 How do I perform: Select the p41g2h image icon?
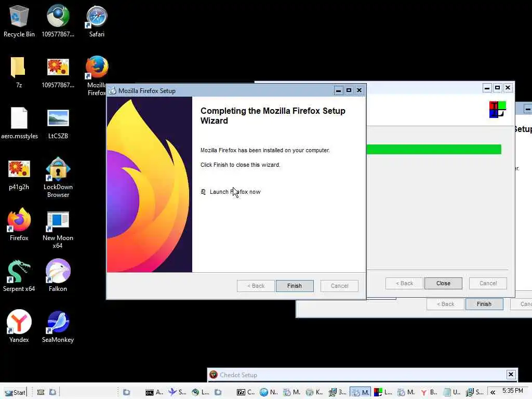pos(19,174)
